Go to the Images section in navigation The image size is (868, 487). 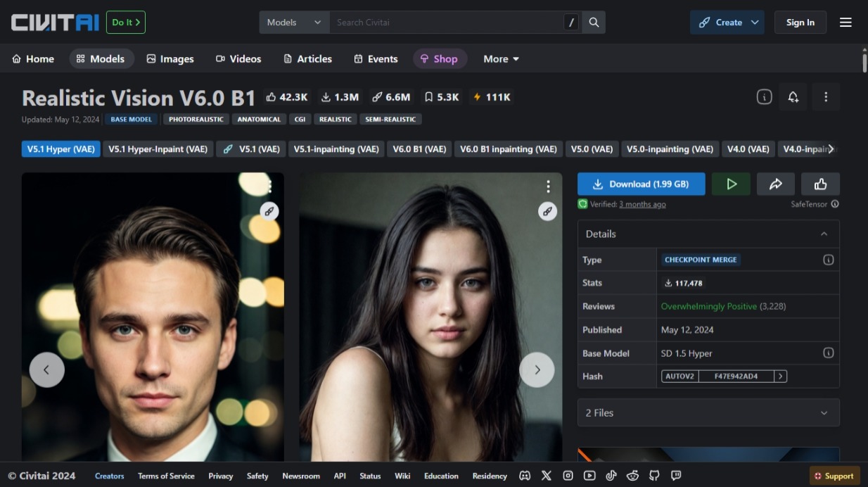(170, 59)
